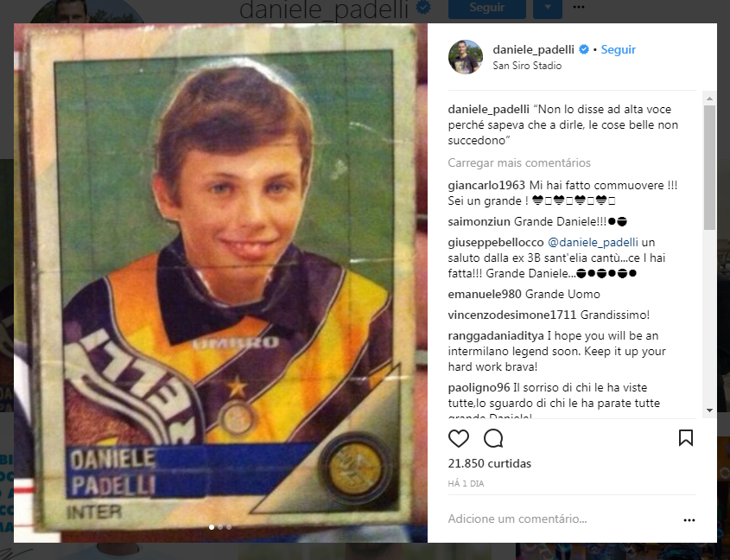Expand dropdown arrow next to Seguir button
Image resolution: width=730 pixels, height=560 pixels.
[548, 9]
